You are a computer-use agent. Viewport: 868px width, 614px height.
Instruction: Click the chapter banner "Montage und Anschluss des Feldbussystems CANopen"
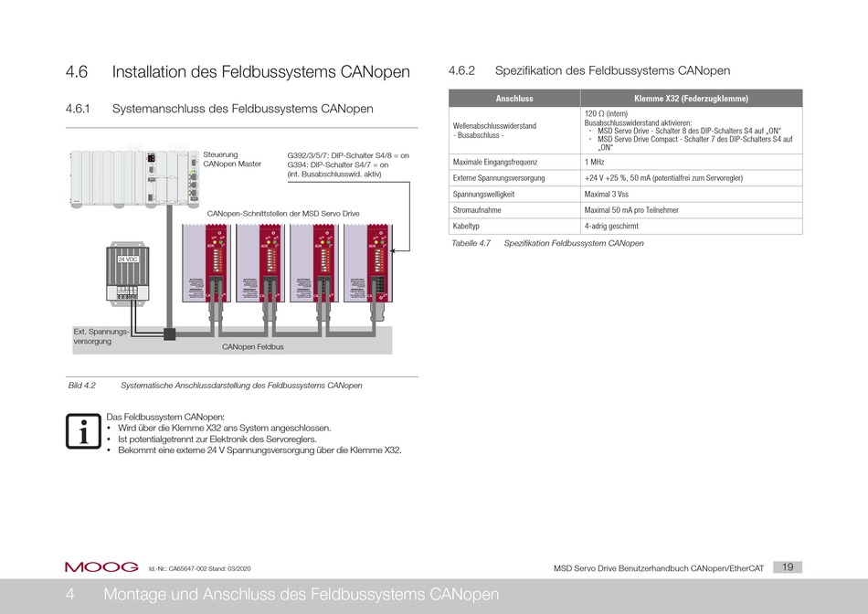tap(302, 594)
